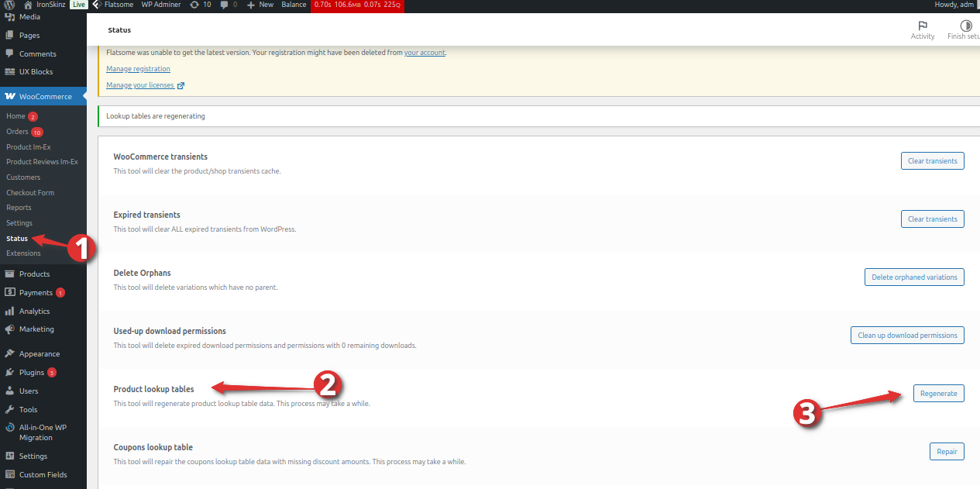Open WooCommerce Reports
This screenshot has height=489, width=980.
[x=19, y=208]
